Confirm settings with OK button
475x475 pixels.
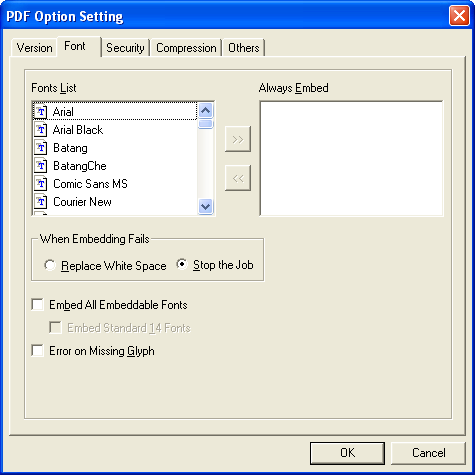(347, 453)
